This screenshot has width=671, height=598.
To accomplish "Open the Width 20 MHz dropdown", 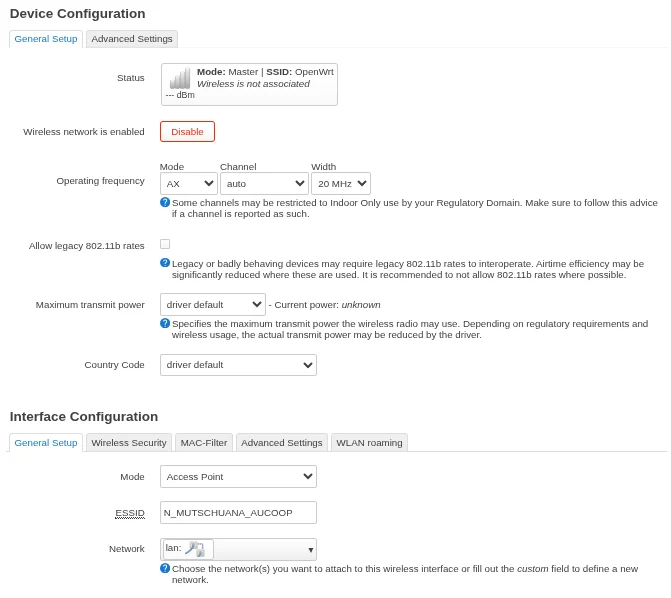I will (340, 184).
